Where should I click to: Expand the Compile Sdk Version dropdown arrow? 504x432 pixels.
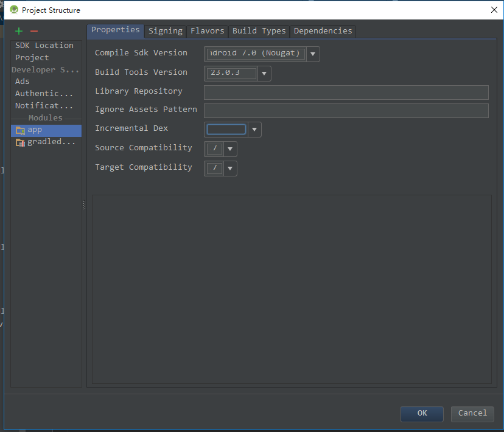313,54
